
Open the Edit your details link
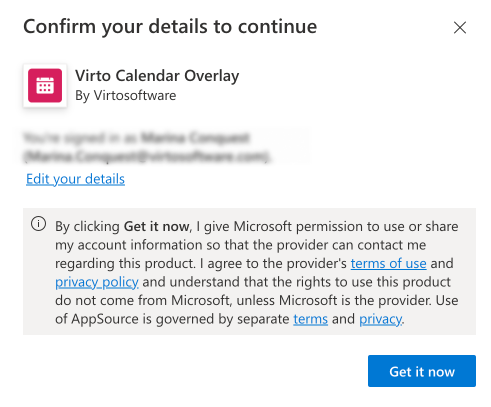click(x=75, y=179)
